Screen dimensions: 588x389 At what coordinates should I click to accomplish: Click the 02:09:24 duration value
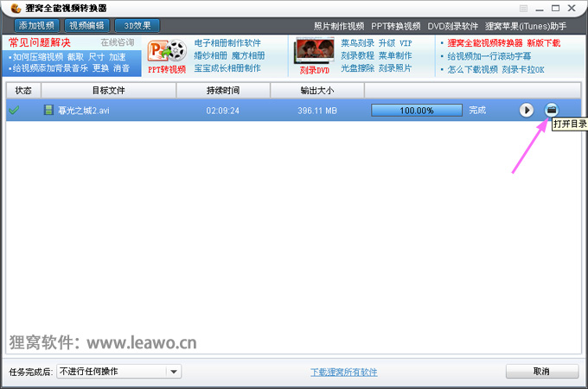pyautogui.click(x=223, y=111)
